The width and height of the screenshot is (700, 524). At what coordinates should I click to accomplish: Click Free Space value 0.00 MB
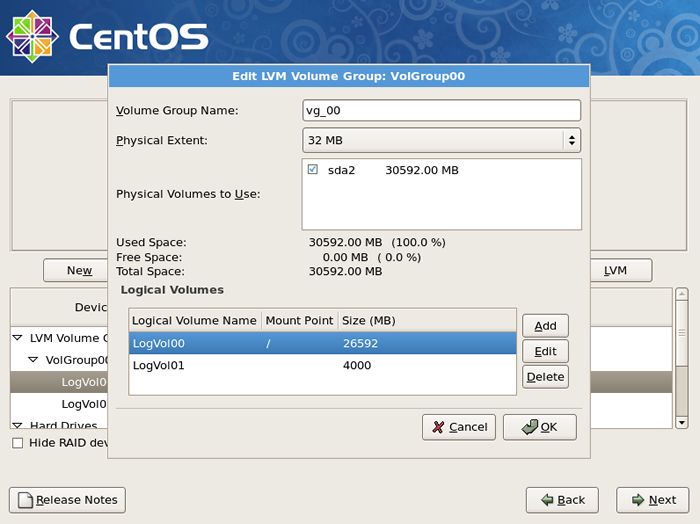pyautogui.click(x=346, y=257)
